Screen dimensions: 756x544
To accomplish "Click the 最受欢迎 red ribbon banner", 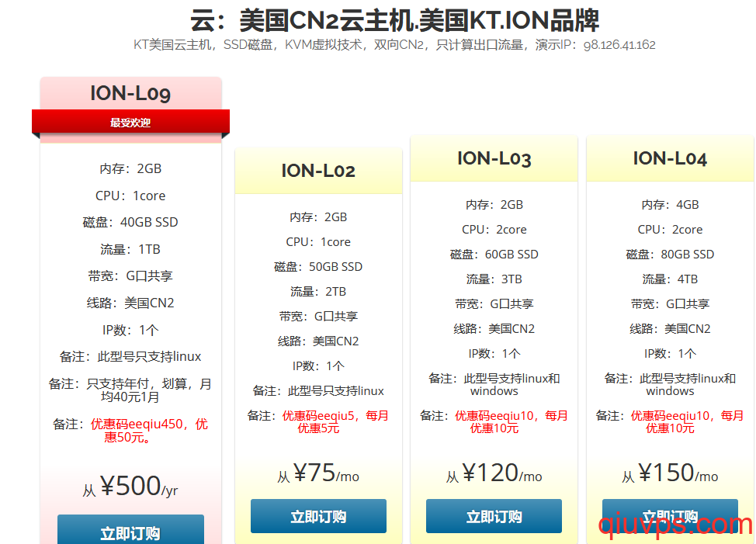I will click(x=130, y=123).
